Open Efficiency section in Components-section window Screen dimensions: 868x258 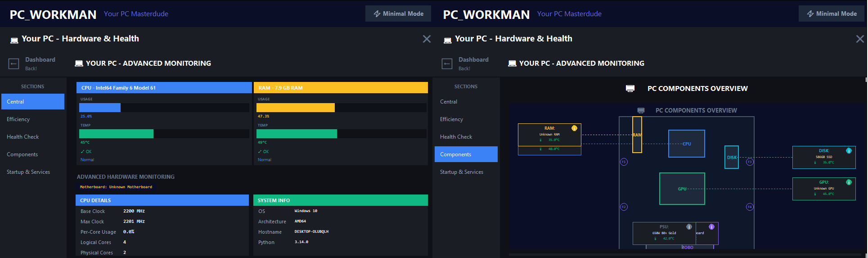pyautogui.click(x=466, y=119)
